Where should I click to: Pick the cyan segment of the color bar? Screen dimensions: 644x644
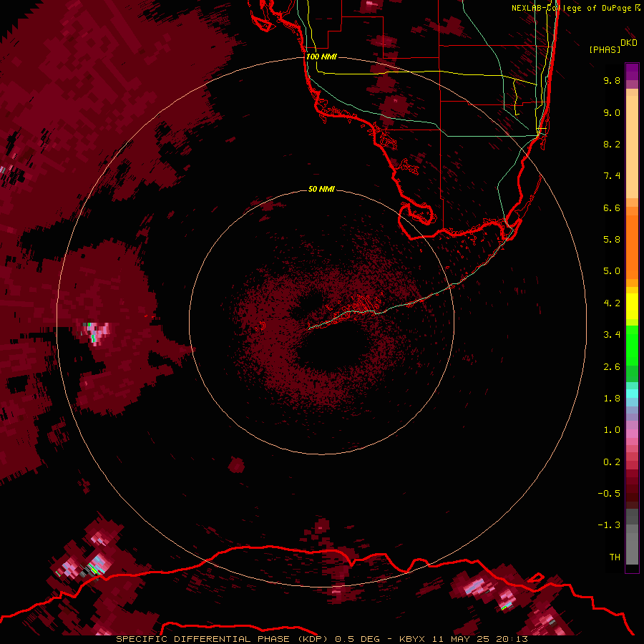click(x=632, y=394)
